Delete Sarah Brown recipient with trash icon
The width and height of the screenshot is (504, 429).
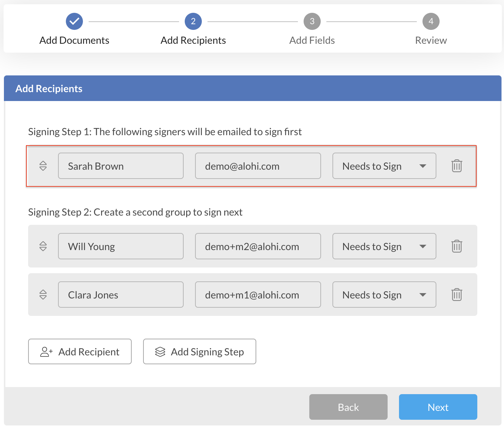pos(457,166)
